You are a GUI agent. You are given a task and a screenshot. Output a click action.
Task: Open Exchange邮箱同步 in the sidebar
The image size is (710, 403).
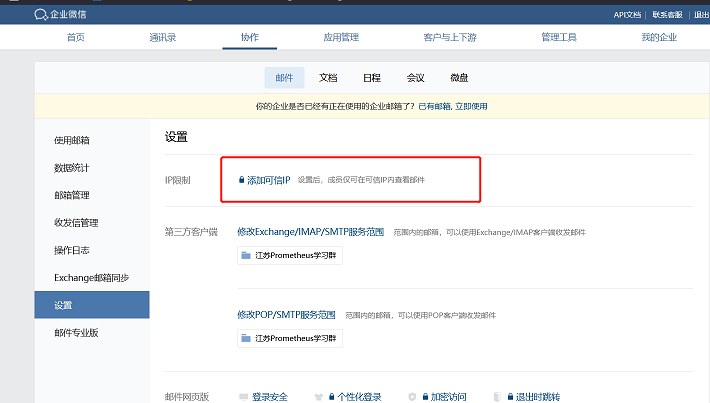click(91, 277)
